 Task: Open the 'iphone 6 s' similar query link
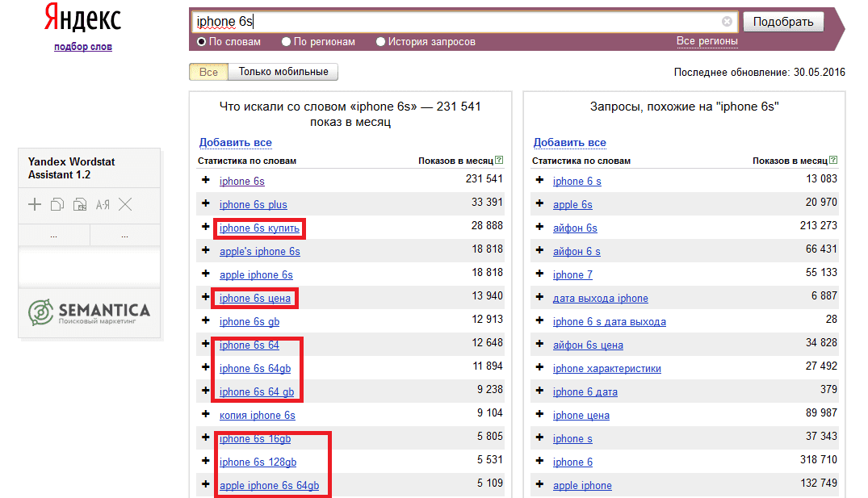tap(577, 181)
